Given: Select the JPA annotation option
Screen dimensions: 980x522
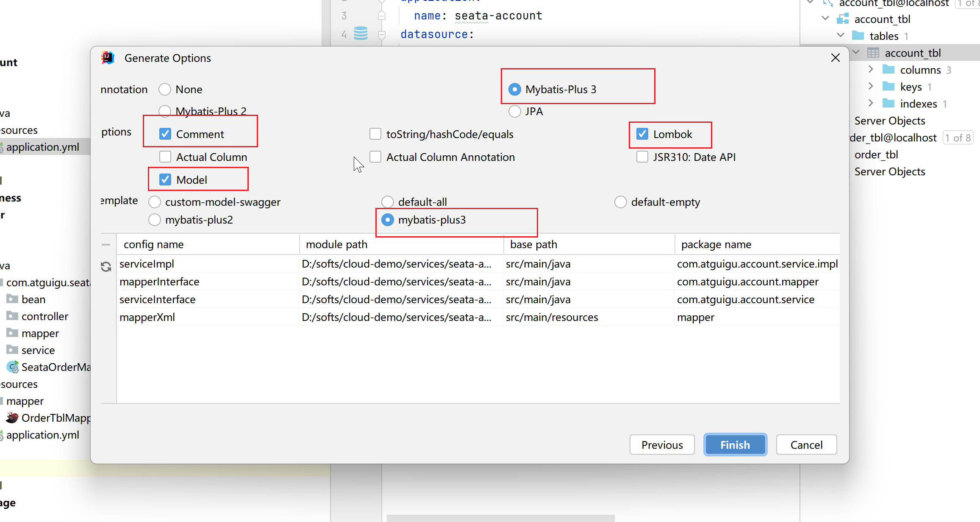Looking at the screenshot, I should click(x=514, y=111).
